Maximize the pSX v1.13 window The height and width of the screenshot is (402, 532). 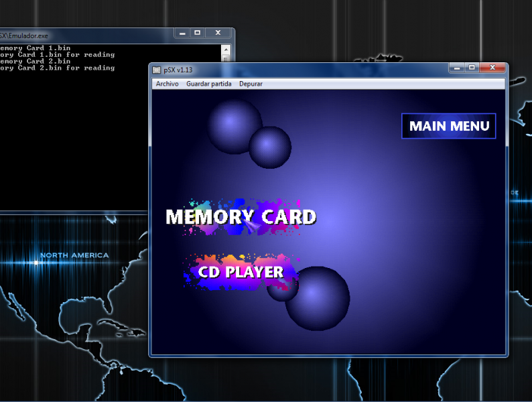[x=472, y=68]
